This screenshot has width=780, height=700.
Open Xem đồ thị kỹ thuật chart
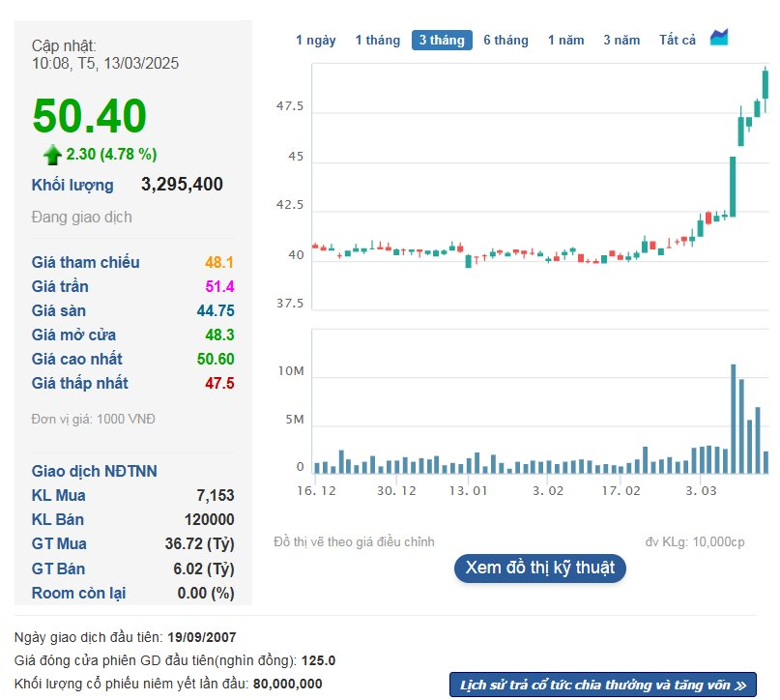(x=539, y=568)
